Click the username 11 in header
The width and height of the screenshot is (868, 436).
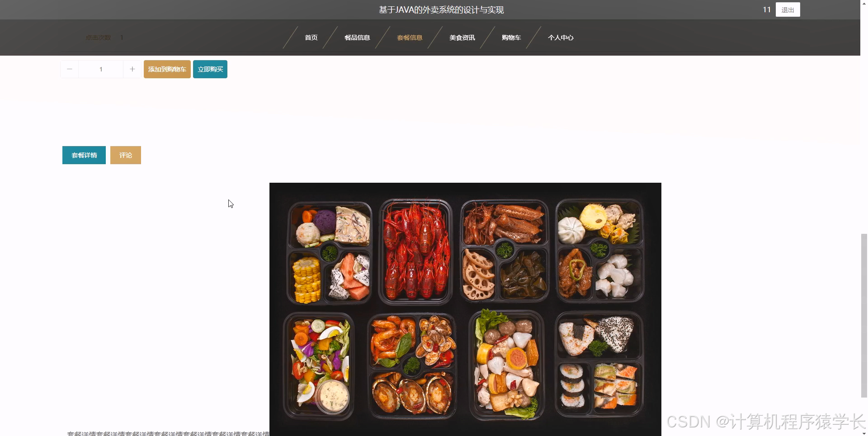click(x=767, y=9)
